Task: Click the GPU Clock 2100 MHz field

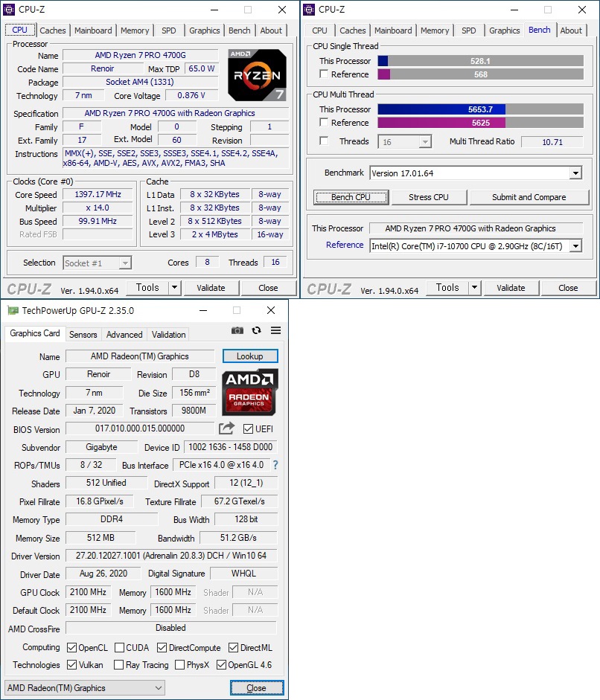Action: 88,592
